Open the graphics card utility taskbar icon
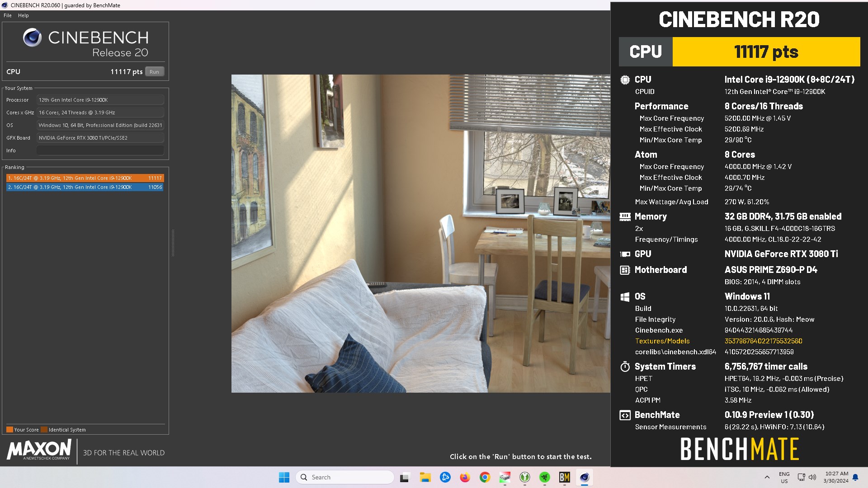Viewport: 868px width, 488px height. [x=505, y=477]
